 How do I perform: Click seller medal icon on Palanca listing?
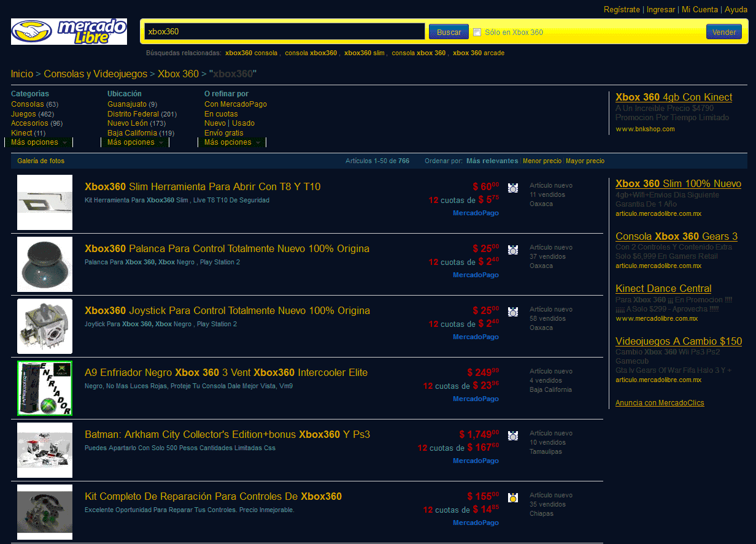513,250
